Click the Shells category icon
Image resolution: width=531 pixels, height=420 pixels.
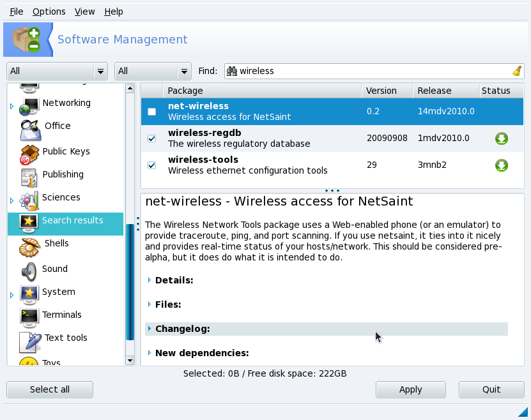(29, 248)
